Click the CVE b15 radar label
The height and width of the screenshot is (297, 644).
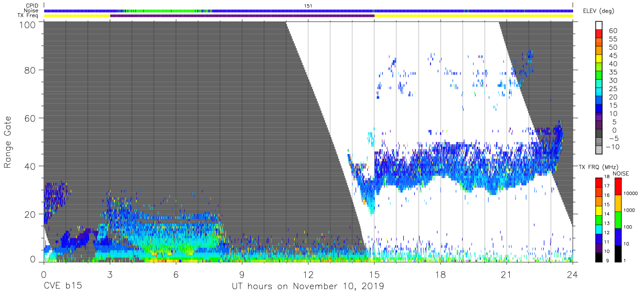point(62,287)
